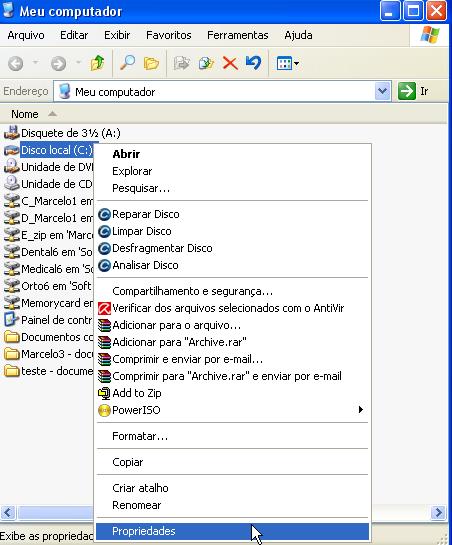Select the E_zip network drive

pos(49,235)
